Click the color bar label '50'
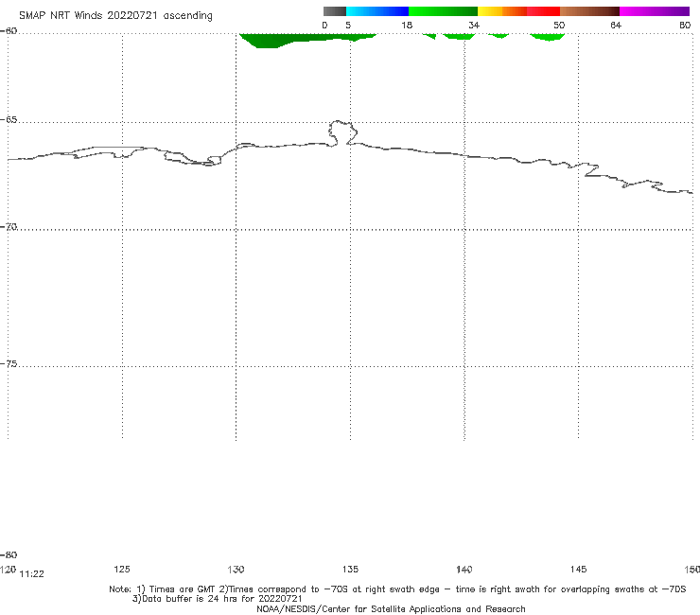 coord(559,25)
